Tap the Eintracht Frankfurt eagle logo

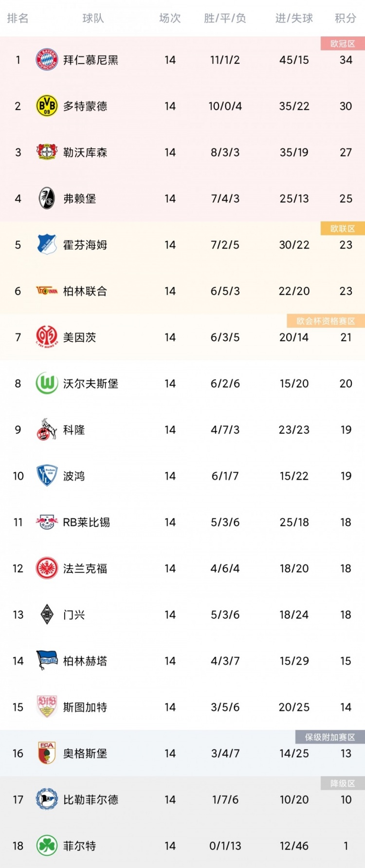pos(47,568)
